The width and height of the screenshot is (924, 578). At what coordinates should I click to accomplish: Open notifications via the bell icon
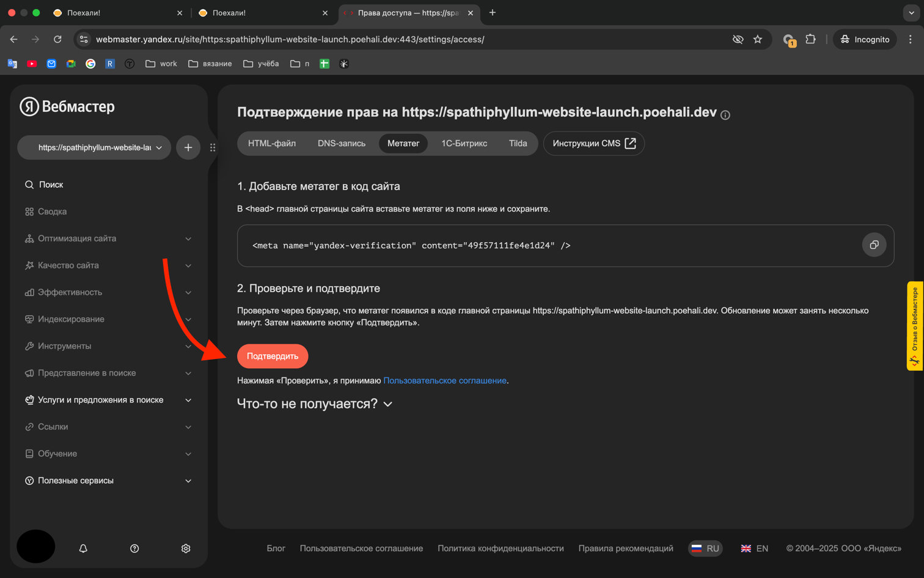pos(83,548)
